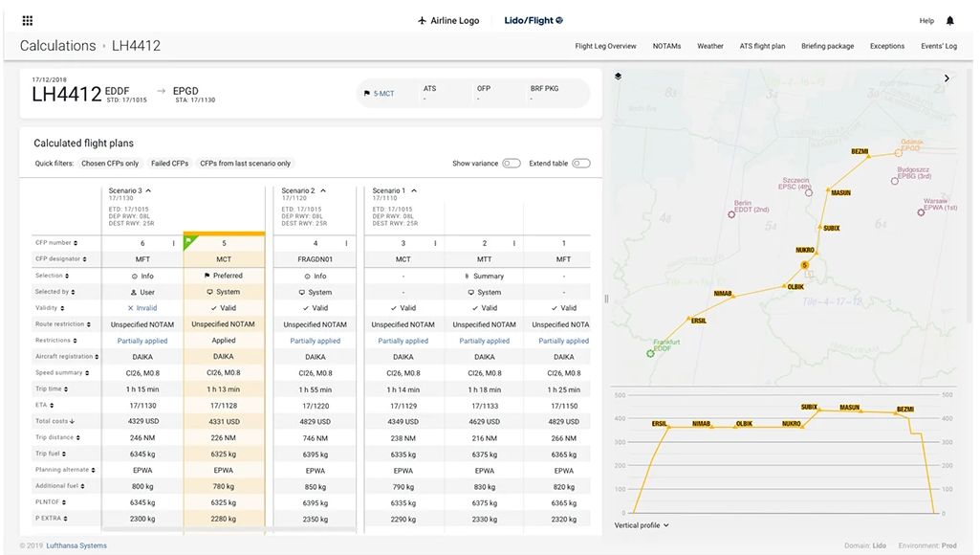Enable the Chosen CFPs only filter
The image size is (980, 555).
click(110, 164)
